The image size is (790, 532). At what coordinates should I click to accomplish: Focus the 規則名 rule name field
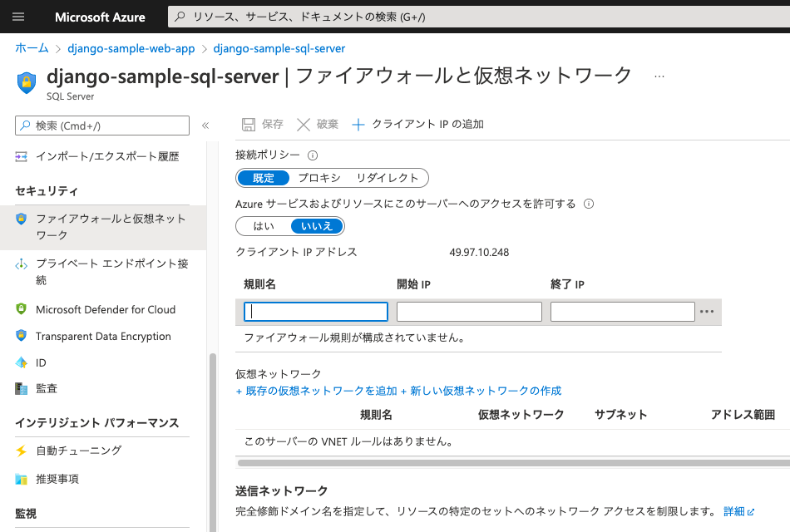coord(316,312)
